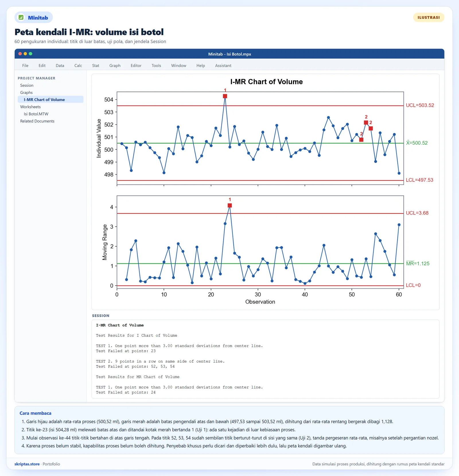Click 'Test Results for MR Chart of Volume'
459x476 pixels.
pos(138,377)
